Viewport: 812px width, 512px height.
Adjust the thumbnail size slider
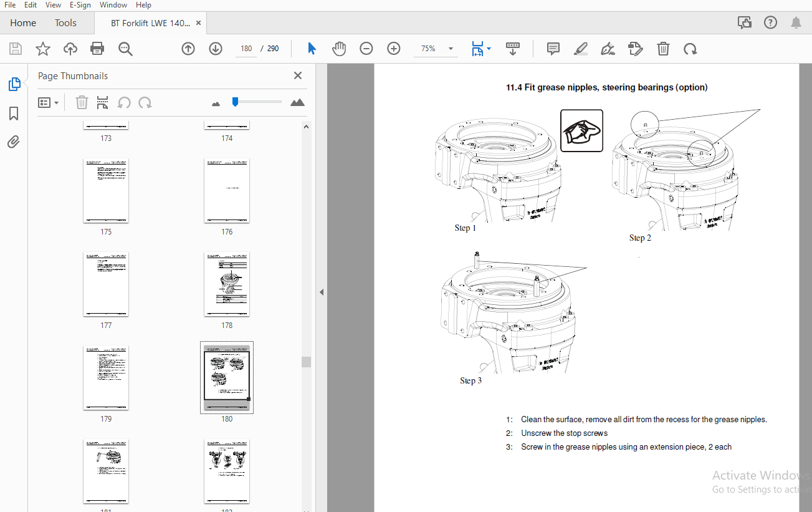tap(235, 102)
